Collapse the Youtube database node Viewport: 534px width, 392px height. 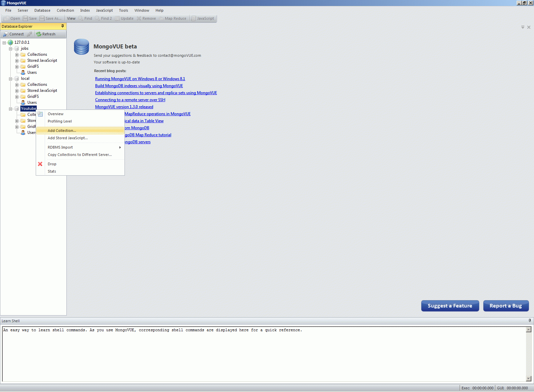click(x=10, y=109)
